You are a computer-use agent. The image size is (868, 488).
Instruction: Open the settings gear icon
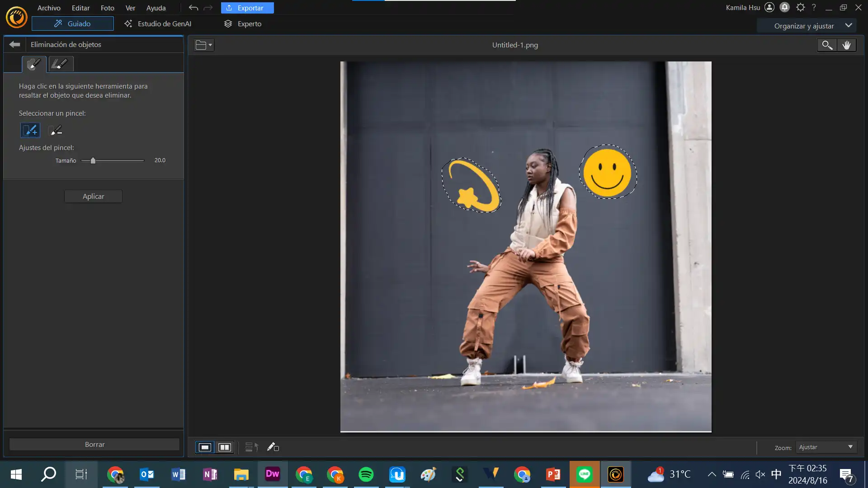(800, 7)
